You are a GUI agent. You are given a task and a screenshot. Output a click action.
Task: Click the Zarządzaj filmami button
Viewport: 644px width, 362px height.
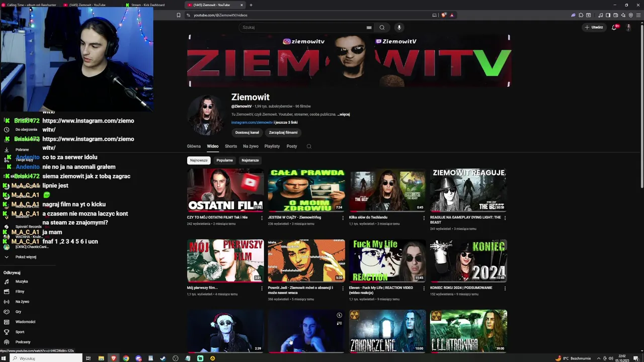(x=283, y=133)
